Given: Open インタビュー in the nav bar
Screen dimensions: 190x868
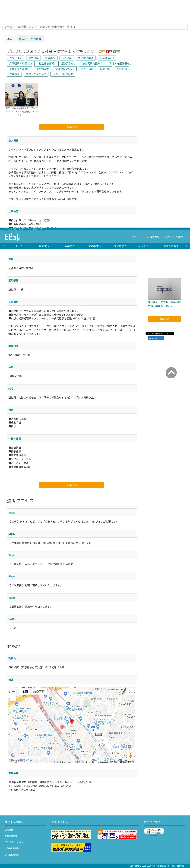Looking at the screenshot, I should click(x=146, y=246).
